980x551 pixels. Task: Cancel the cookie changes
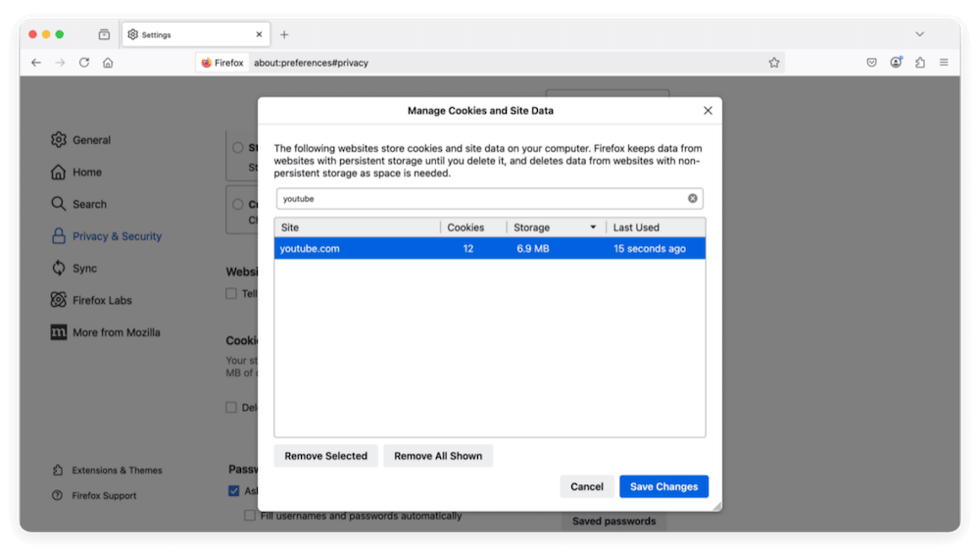tap(587, 486)
